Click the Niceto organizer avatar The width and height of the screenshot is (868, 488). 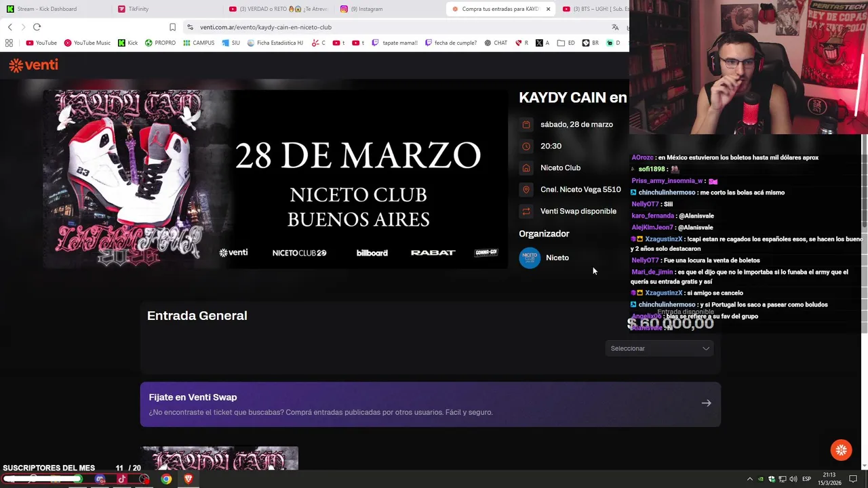530,258
